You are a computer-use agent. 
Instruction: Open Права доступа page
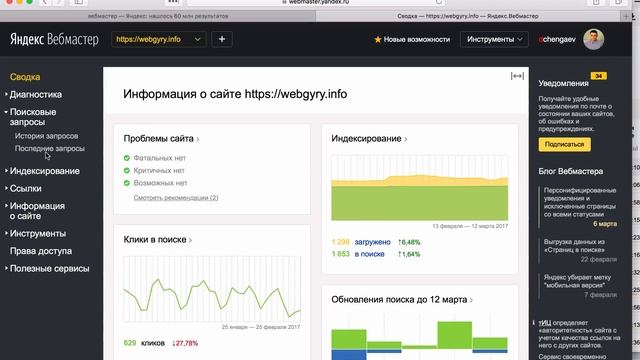(41, 251)
